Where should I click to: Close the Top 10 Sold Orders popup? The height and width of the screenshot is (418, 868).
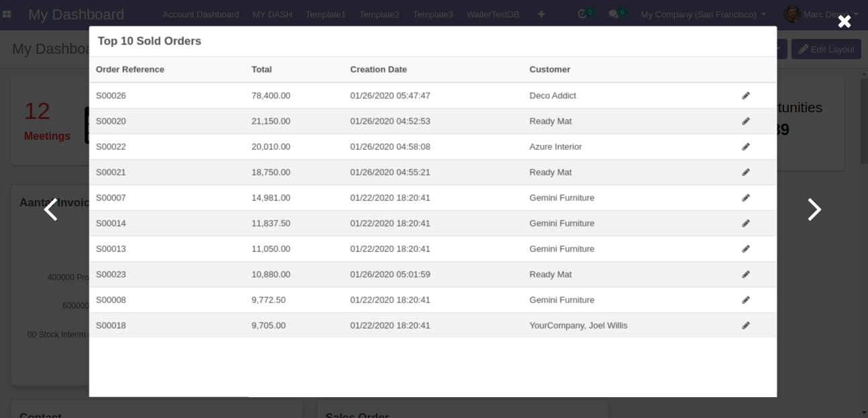pos(844,22)
